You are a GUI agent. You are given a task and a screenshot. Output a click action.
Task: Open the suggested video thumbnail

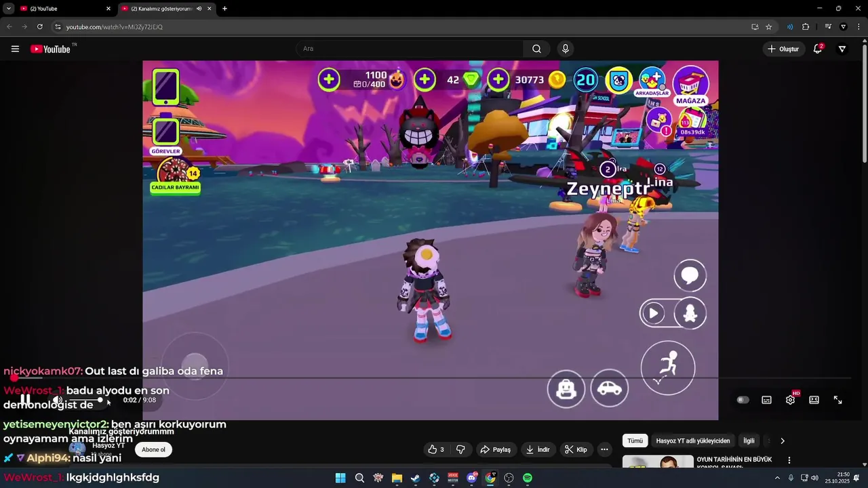[x=658, y=462]
